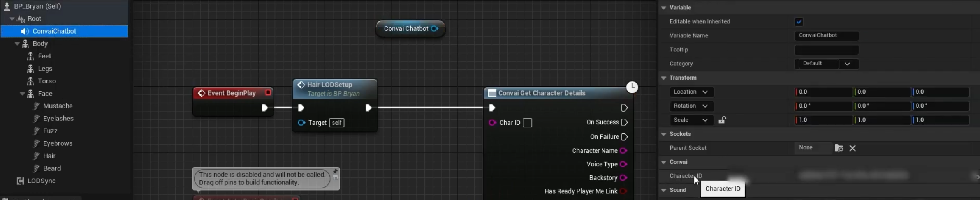Click the Backstory output pin
This screenshot has width=980, height=200.
[x=623, y=178]
